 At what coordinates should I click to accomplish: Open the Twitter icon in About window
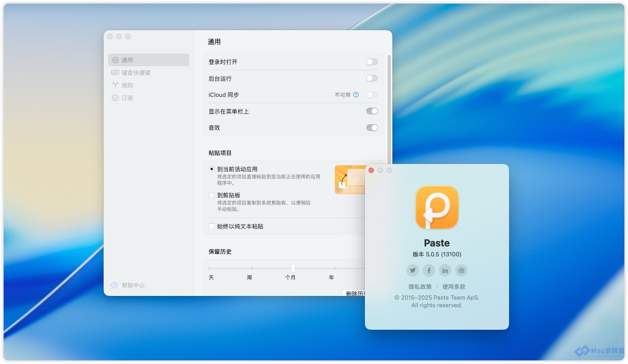point(413,270)
